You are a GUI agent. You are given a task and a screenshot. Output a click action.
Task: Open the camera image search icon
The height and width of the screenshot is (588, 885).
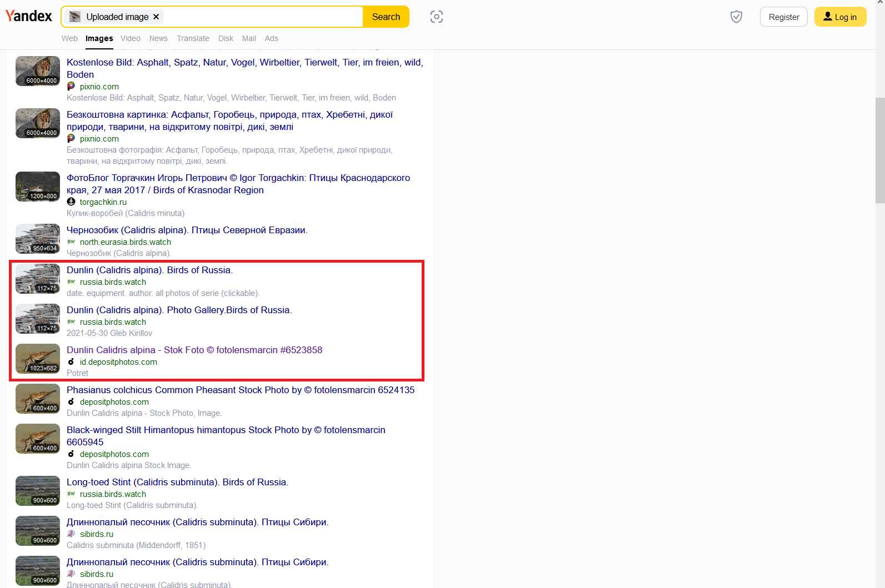pyautogui.click(x=437, y=17)
